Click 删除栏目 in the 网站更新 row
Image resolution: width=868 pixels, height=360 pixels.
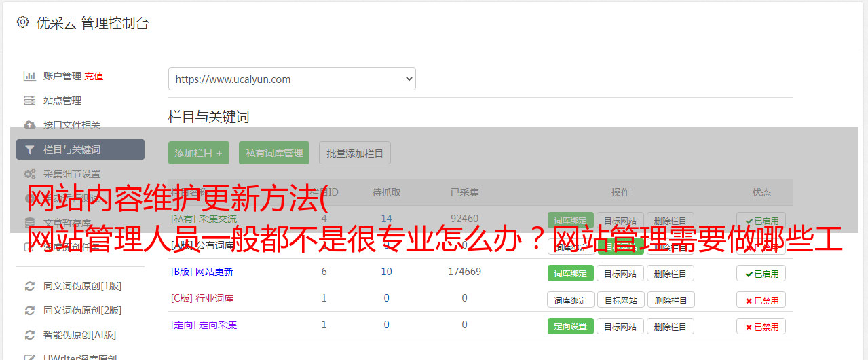tap(671, 273)
